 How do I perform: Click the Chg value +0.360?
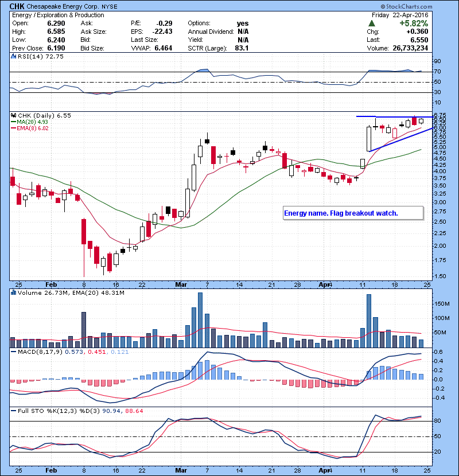(x=417, y=32)
